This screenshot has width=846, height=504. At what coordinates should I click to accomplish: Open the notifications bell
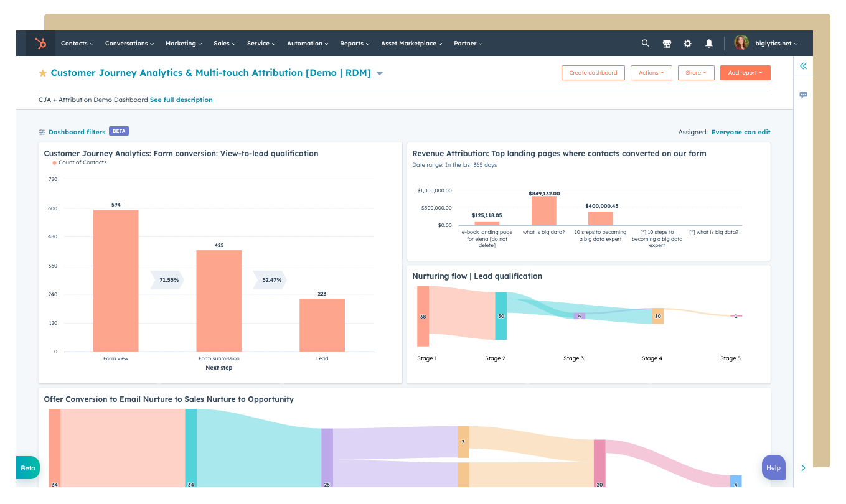coord(708,44)
